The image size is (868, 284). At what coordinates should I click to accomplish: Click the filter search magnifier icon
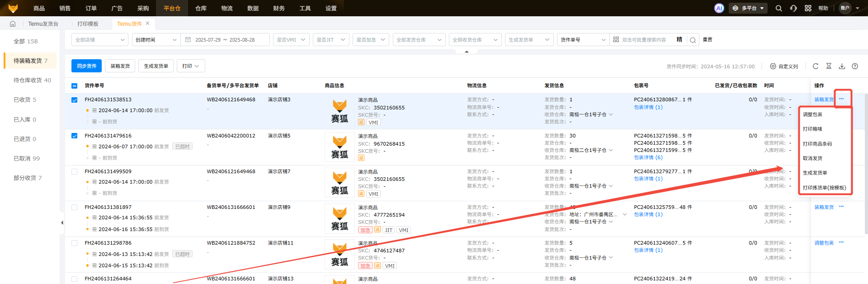click(x=693, y=40)
